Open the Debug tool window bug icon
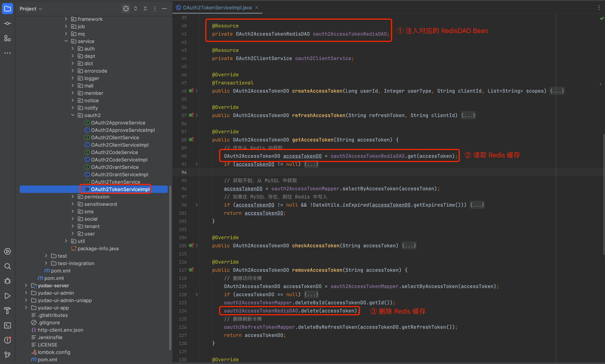The width and height of the screenshot is (605, 364). [x=7, y=281]
